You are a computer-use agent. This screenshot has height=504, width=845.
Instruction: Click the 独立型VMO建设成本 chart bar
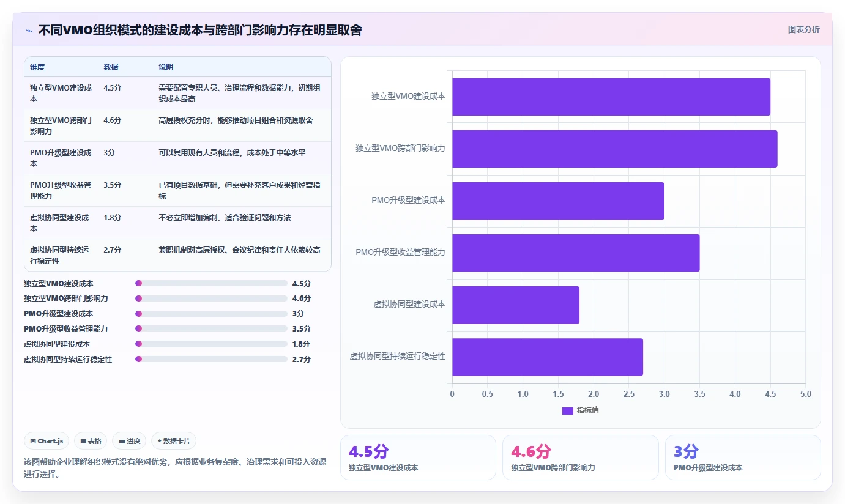(x=611, y=97)
